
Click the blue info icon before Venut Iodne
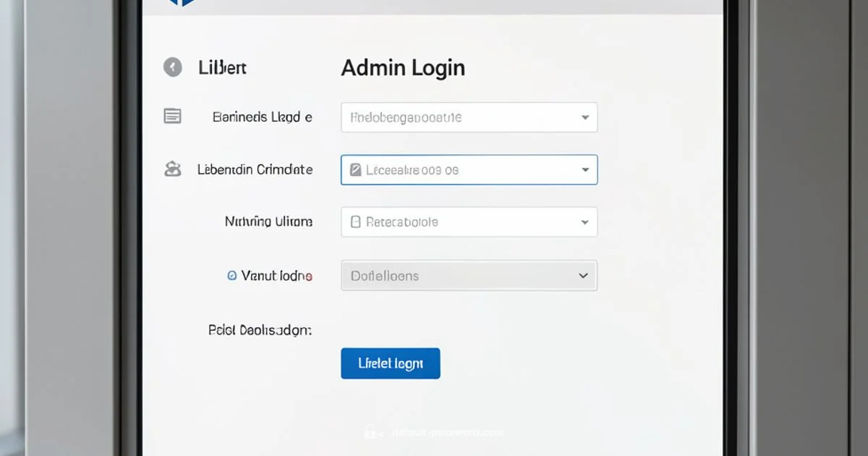click(231, 275)
